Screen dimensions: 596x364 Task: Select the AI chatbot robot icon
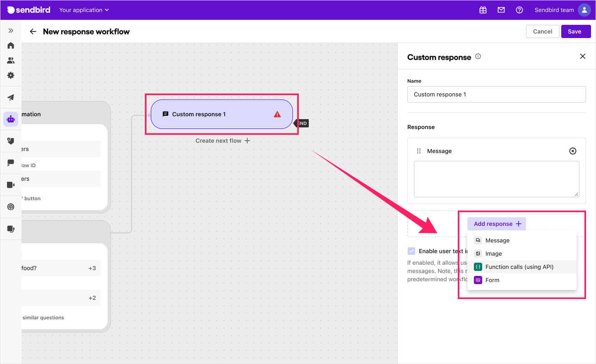click(x=11, y=119)
